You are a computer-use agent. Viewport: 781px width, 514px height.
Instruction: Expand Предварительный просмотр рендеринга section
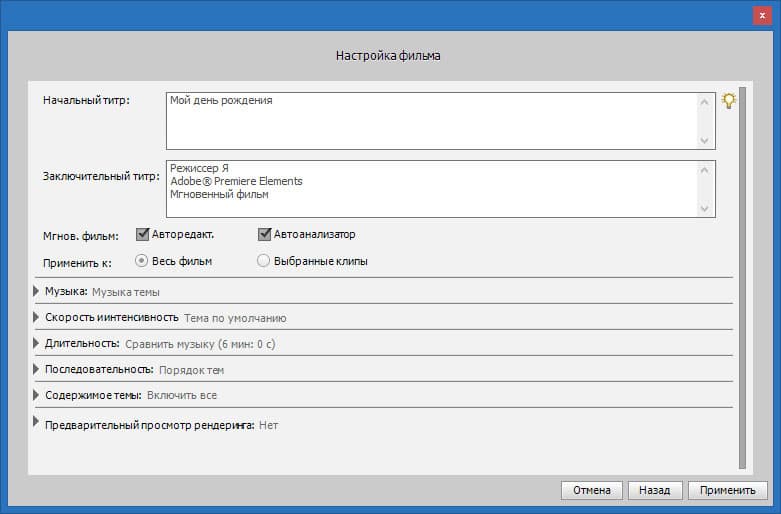click(x=37, y=424)
